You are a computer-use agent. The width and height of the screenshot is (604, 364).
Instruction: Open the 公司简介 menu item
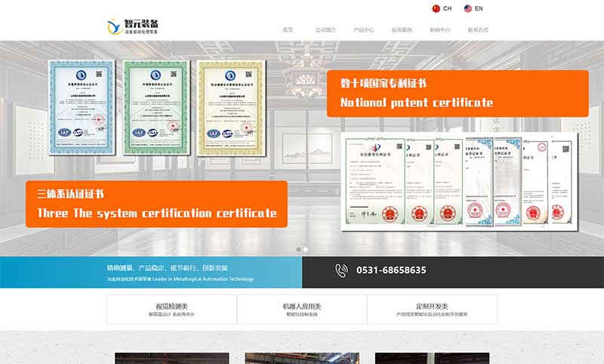click(325, 30)
